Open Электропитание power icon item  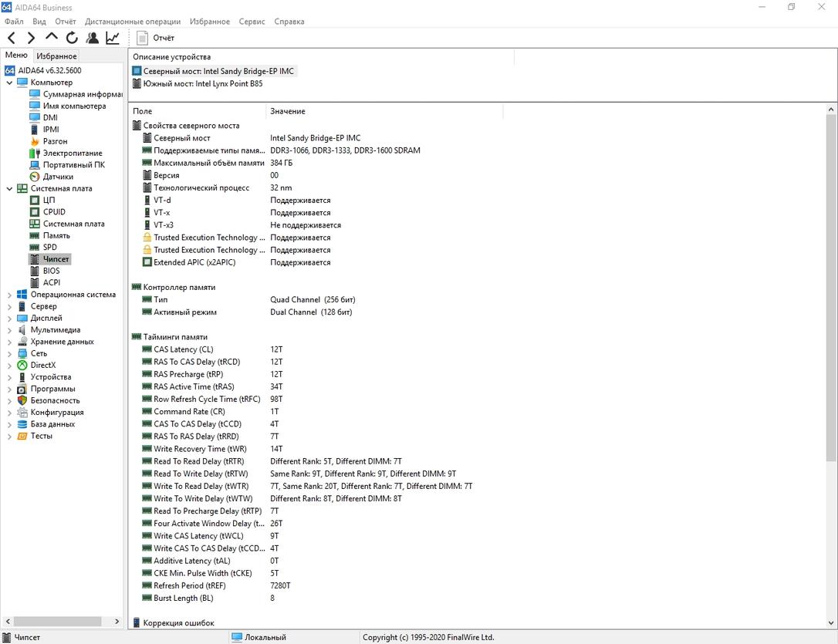pyautogui.click(x=35, y=153)
